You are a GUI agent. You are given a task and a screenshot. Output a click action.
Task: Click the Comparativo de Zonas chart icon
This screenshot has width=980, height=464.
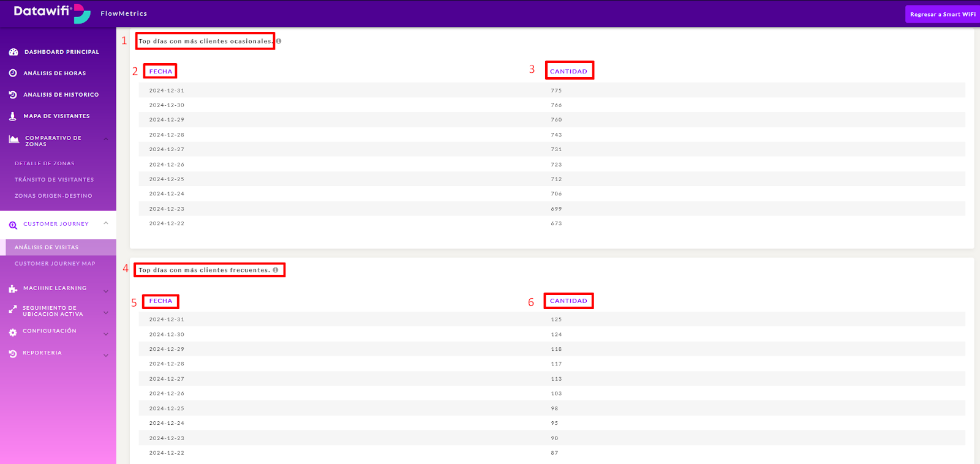(14, 140)
